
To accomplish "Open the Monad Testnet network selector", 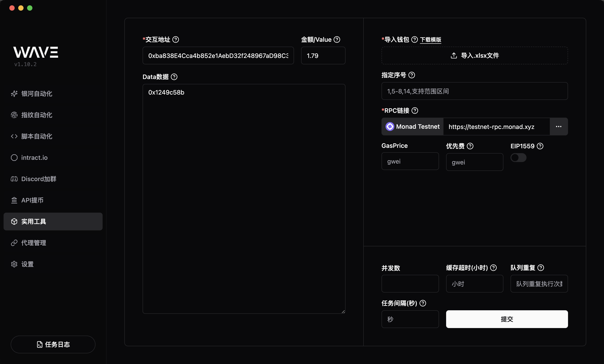I will [x=413, y=127].
